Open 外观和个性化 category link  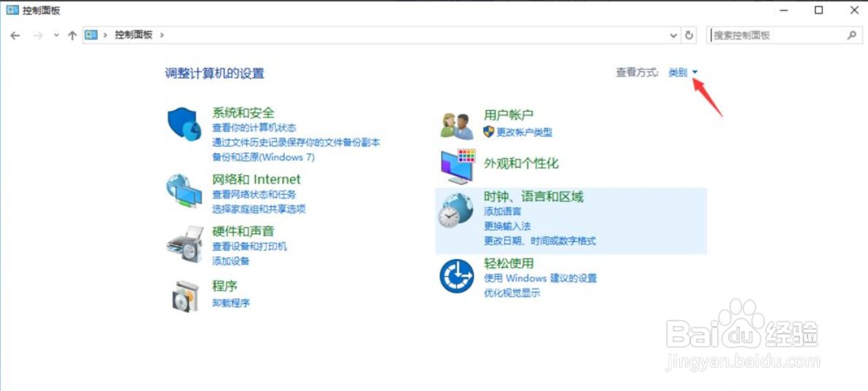[x=521, y=163]
